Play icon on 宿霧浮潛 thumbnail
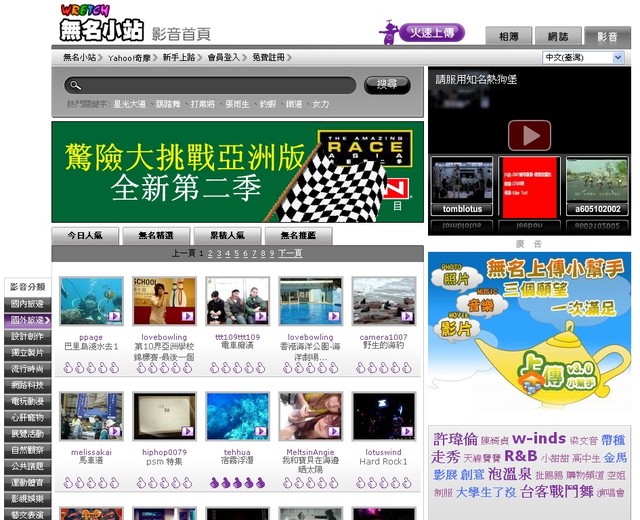640x520 pixels. [260, 431]
